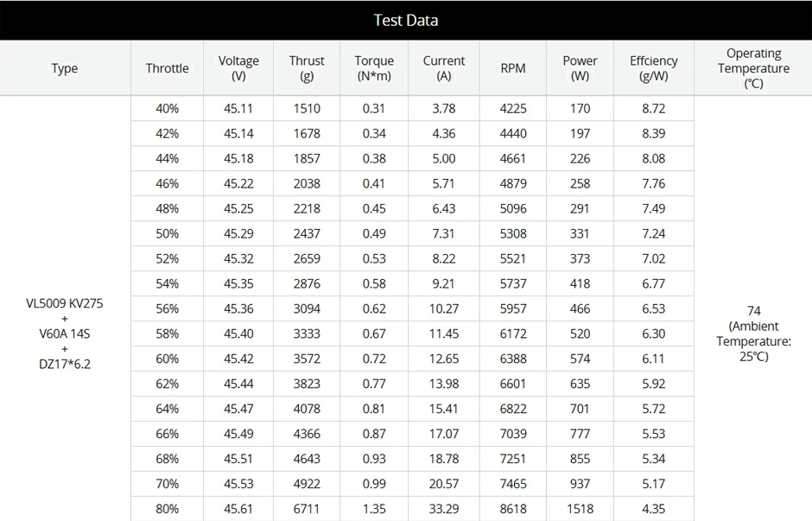812x521 pixels.
Task: Click the thrust value 6711
Action: click(307, 509)
